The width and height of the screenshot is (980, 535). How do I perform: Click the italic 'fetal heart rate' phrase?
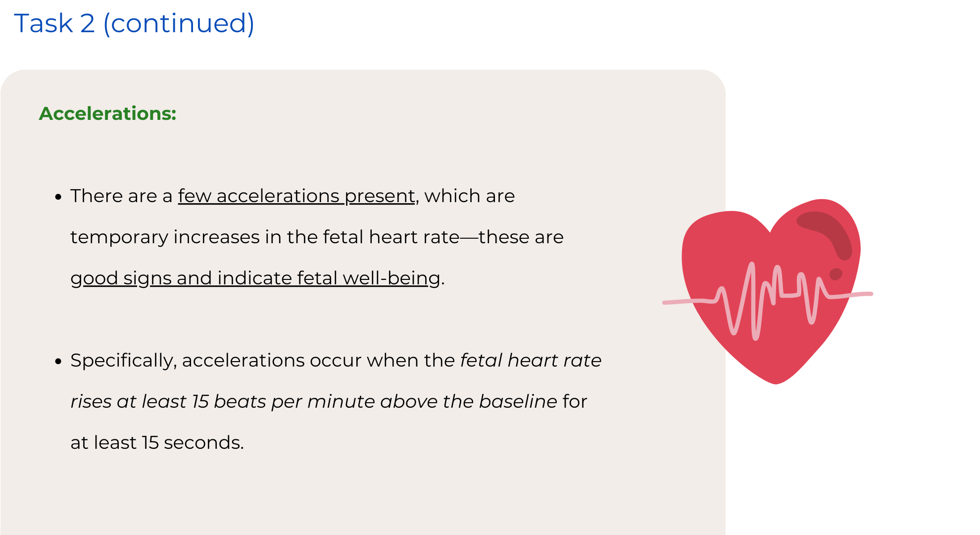click(x=531, y=360)
